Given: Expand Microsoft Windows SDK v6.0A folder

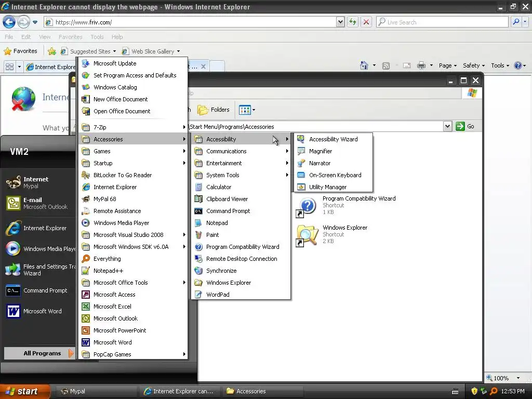Looking at the screenshot, I should pos(134,247).
